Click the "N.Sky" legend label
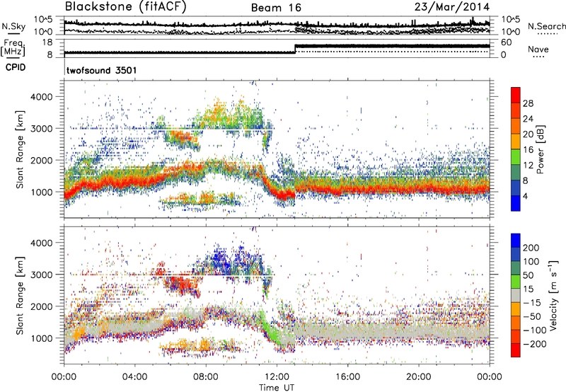 13,26
